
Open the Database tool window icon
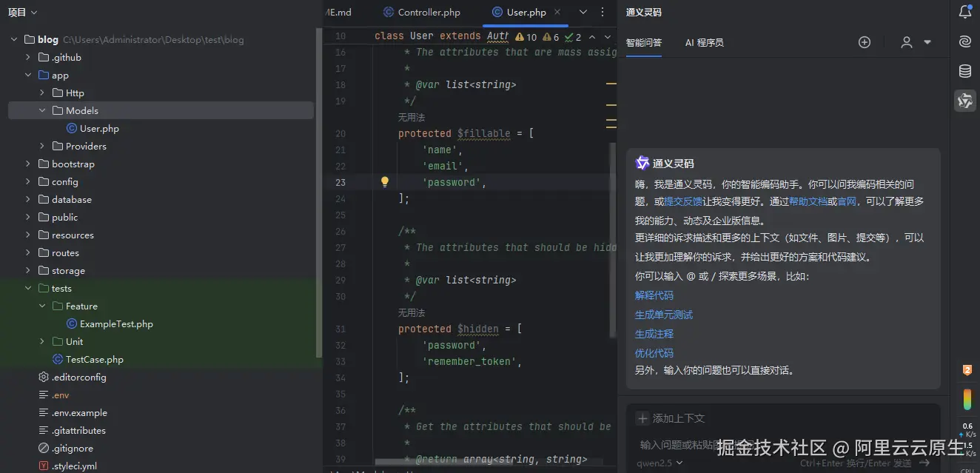[964, 71]
